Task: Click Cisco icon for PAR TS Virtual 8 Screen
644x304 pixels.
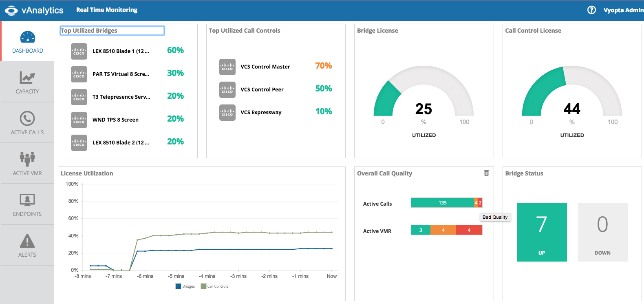Action: (79, 74)
